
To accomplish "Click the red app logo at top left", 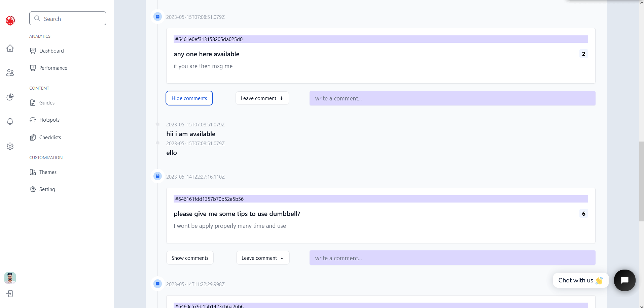I will pyautogui.click(x=10, y=20).
